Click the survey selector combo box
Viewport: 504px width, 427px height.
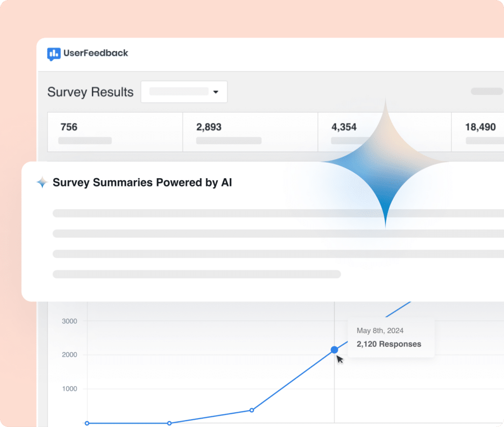coord(184,92)
